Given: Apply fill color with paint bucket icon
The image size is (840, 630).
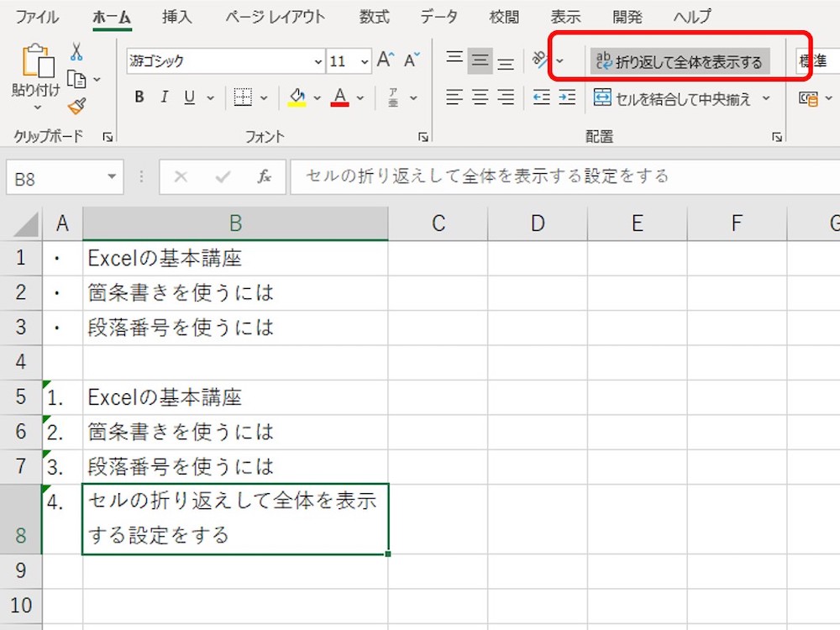Looking at the screenshot, I should (x=297, y=97).
